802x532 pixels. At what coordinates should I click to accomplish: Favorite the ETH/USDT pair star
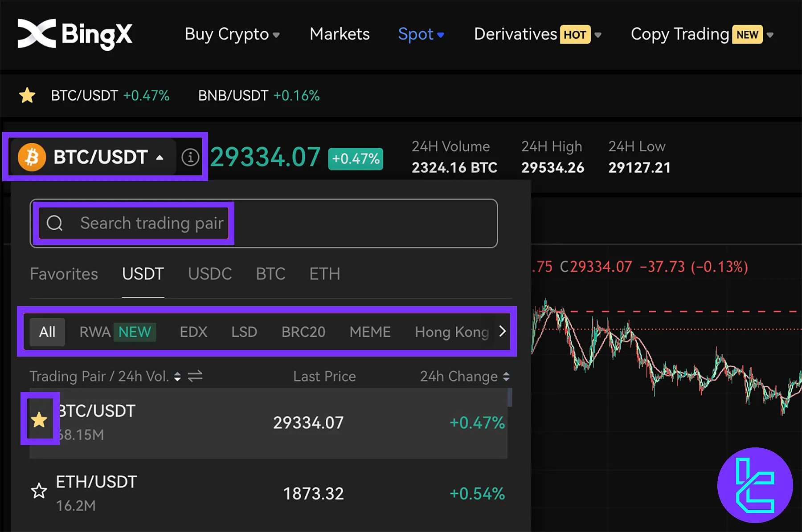tap(39, 491)
